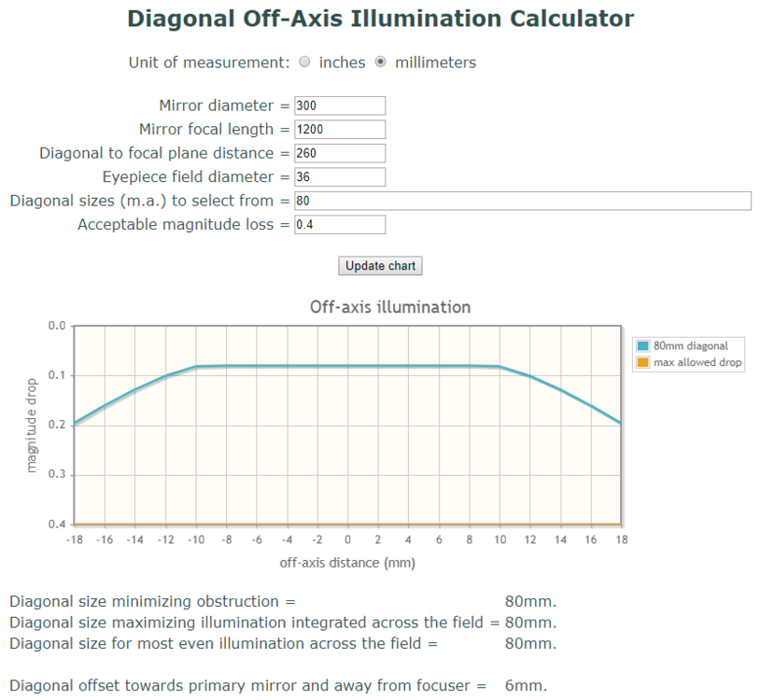Screen dimensions: 760x700
Task: Click the blue illumination curve on the chart
Action: click(x=347, y=365)
